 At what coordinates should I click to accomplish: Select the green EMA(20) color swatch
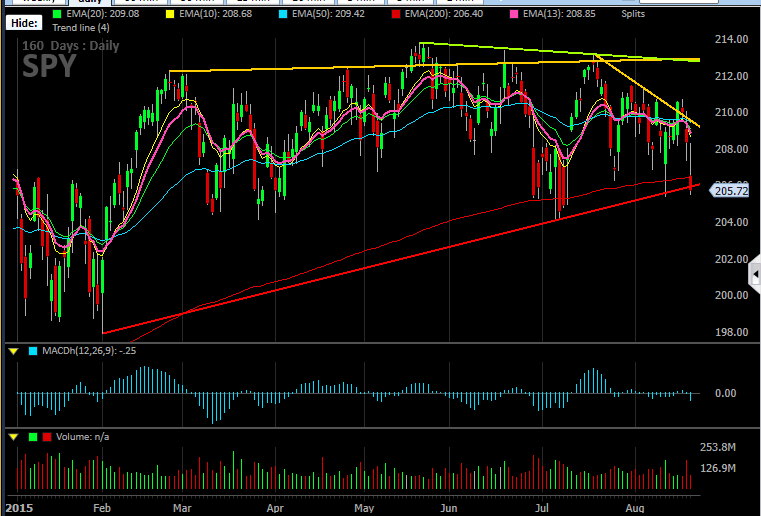coord(57,14)
